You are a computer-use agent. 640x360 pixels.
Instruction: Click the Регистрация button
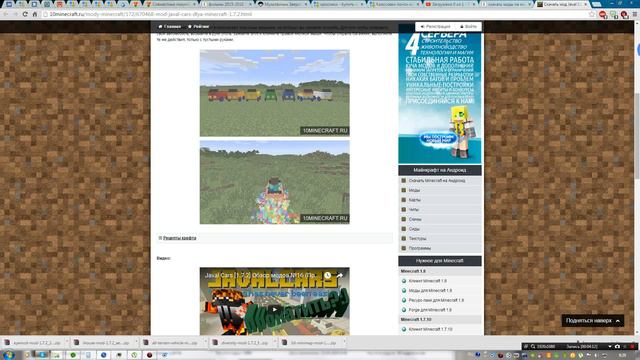click(435, 27)
